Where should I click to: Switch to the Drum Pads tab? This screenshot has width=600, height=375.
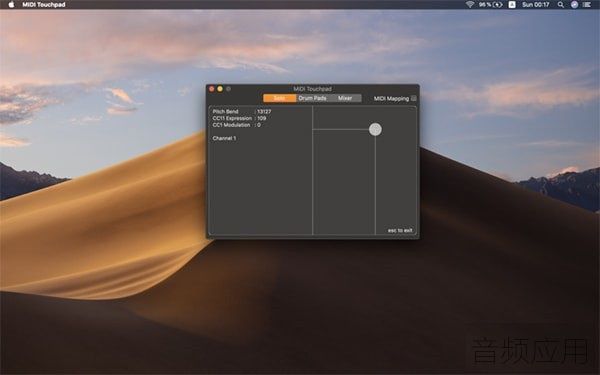point(312,98)
